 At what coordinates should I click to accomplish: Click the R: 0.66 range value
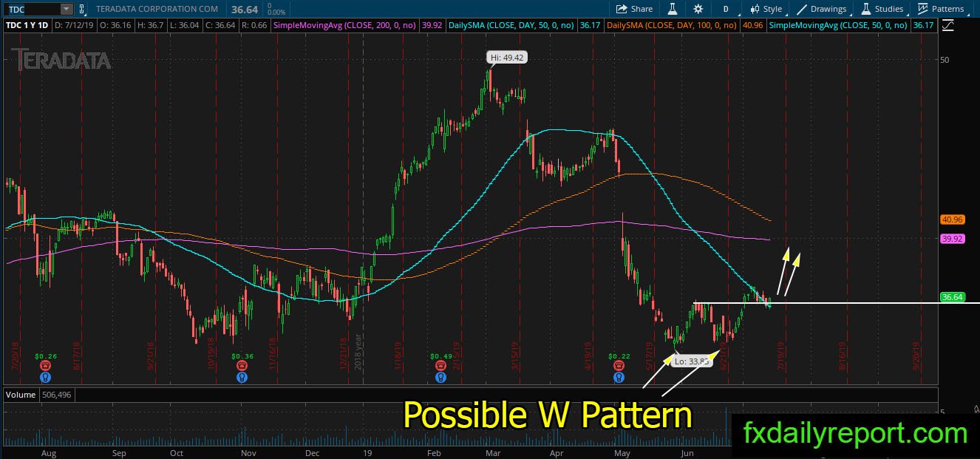click(256, 25)
